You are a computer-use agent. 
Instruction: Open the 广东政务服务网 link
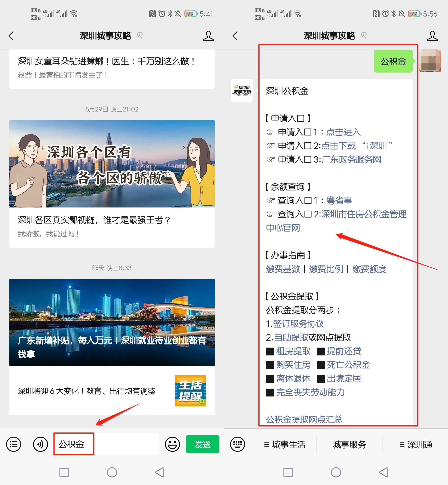(x=352, y=160)
